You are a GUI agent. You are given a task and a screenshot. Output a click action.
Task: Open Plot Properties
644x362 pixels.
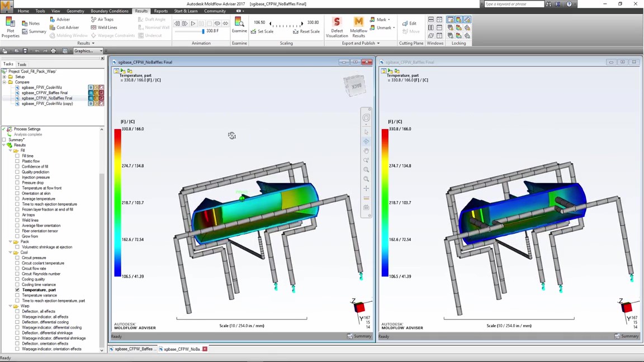(10, 27)
